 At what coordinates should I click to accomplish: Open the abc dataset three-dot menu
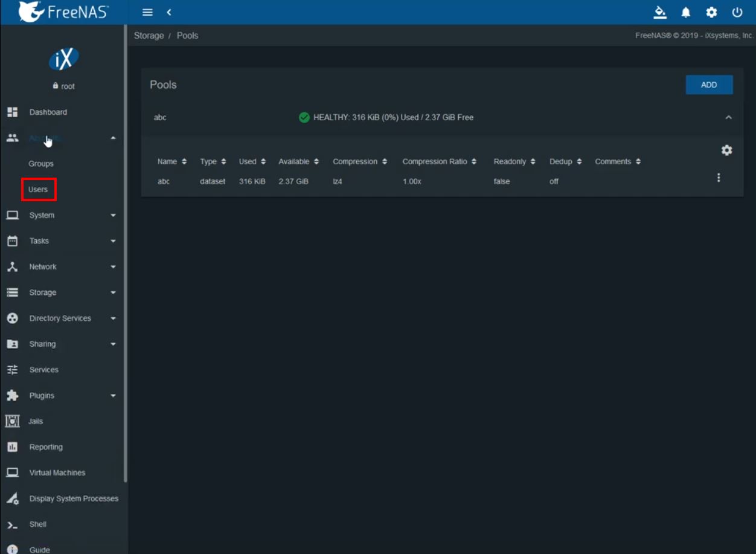[718, 178]
